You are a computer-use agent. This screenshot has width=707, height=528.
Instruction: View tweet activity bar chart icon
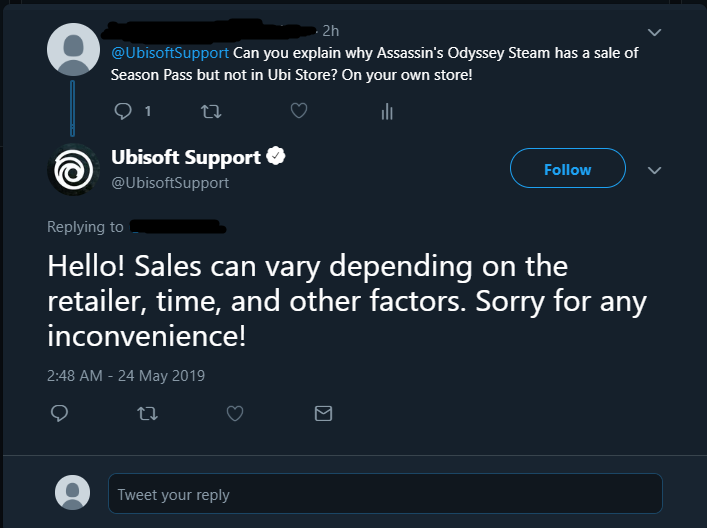click(x=387, y=111)
